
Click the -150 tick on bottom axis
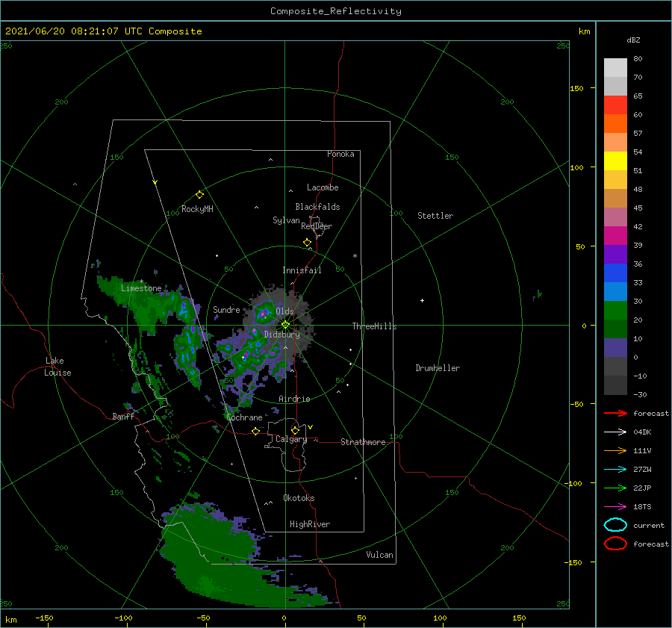click(44, 618)
